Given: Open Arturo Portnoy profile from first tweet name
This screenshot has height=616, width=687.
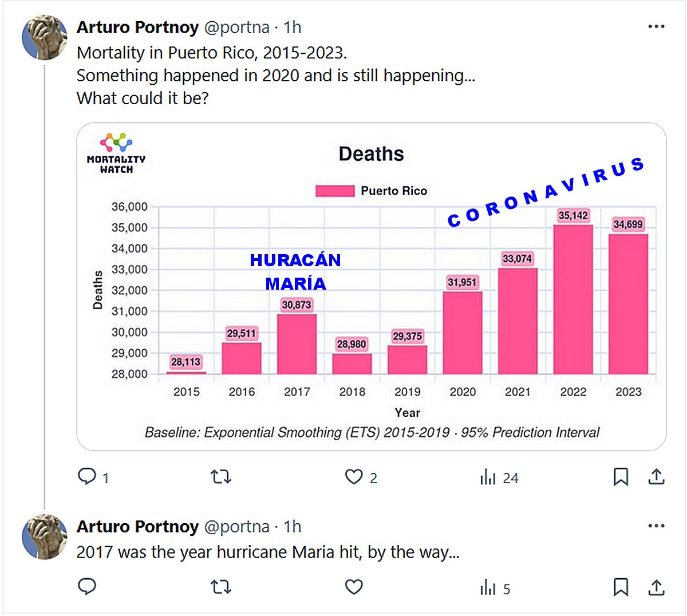Looking at the screenshot, I should point(137,27).
